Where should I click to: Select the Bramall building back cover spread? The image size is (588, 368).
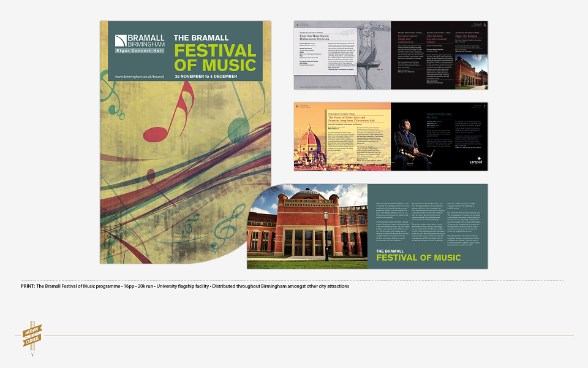pyautogui.click(x=367, y=226)
